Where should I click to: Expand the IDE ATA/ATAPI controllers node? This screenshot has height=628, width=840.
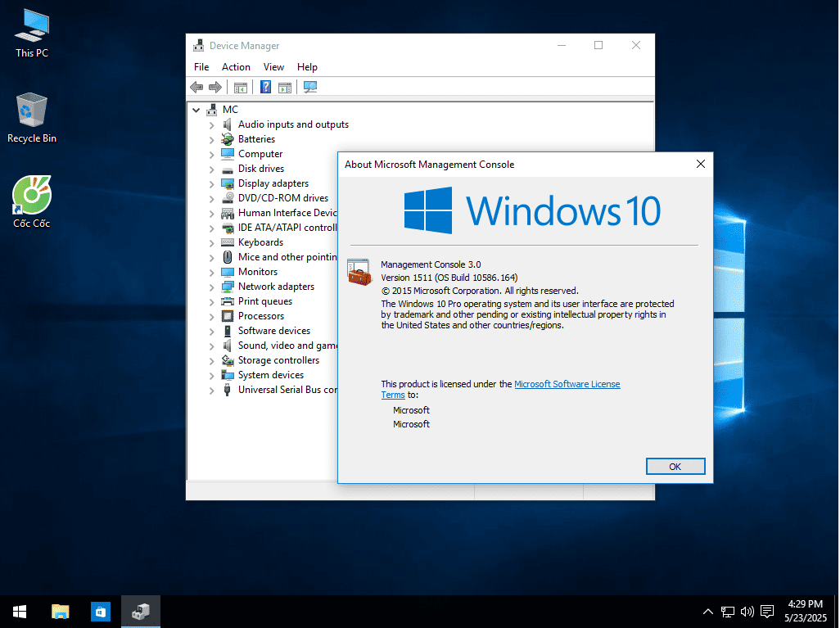coord(211,228)
